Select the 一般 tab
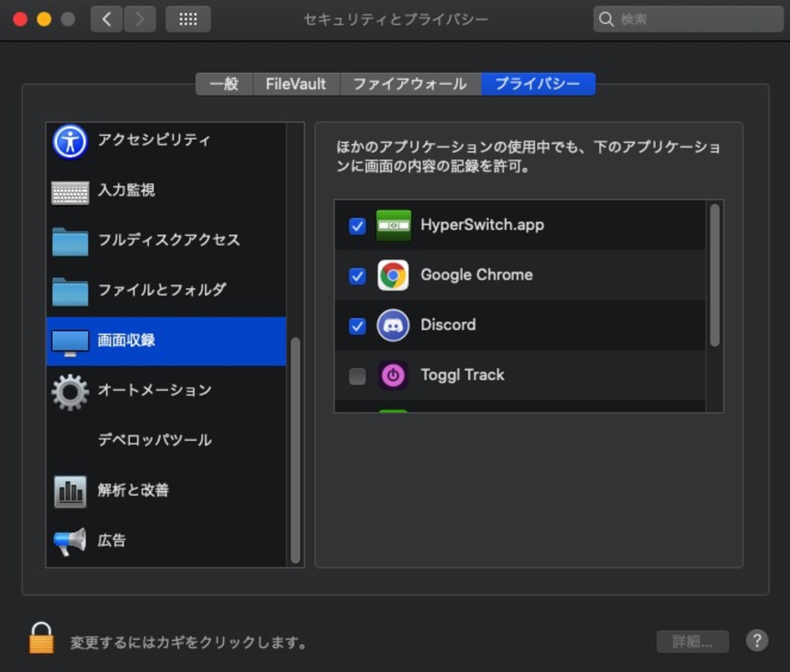Screen dimensions: 790x672 pos(224,84)
